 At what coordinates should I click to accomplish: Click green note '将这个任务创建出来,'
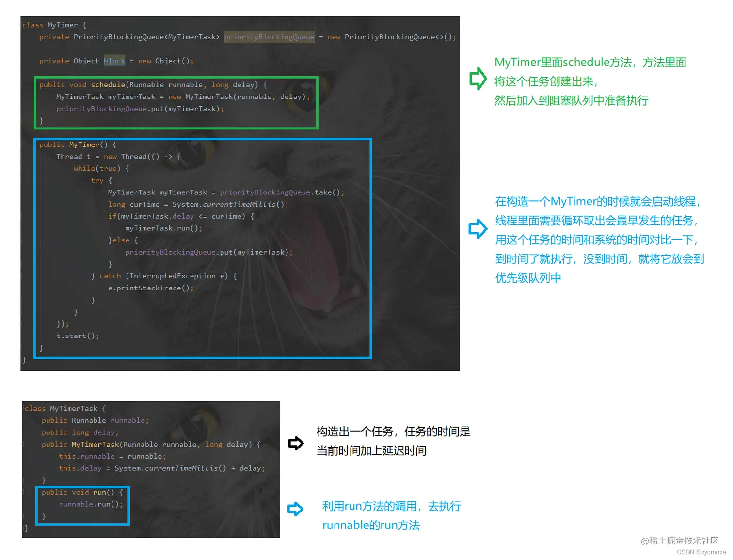coord(546,81)
